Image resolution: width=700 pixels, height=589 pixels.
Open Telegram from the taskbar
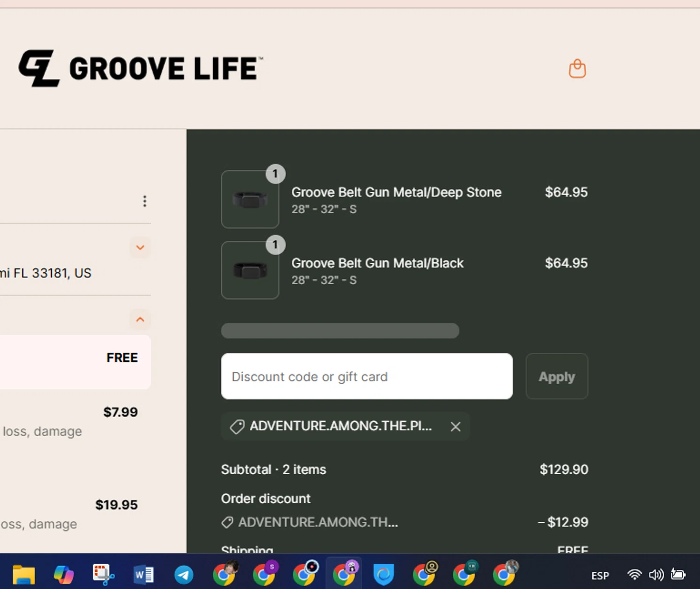[184, 575]
